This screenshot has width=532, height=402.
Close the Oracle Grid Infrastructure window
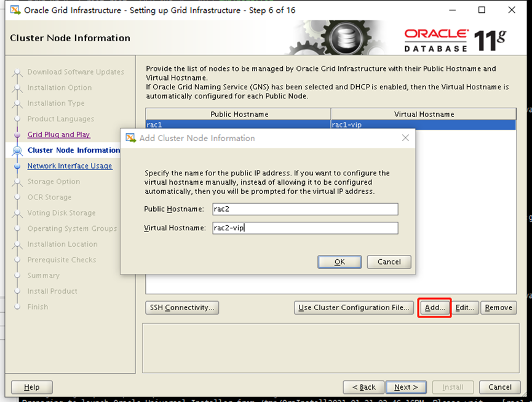[x=512, y=10]
